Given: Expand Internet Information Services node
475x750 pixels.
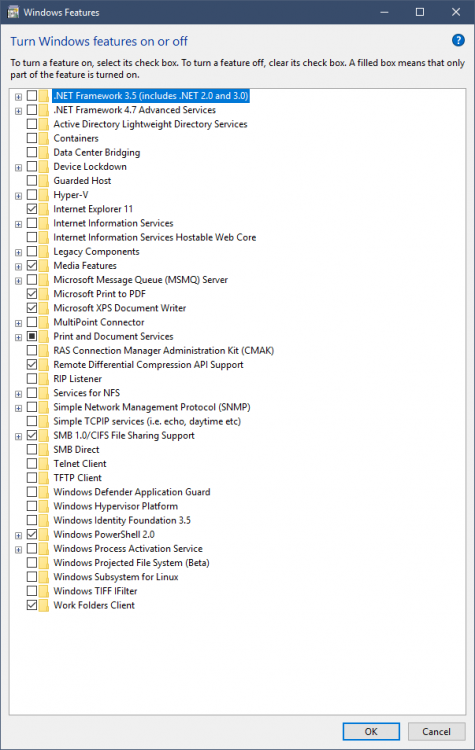Looking at the screenshot, I should [18, 224].
